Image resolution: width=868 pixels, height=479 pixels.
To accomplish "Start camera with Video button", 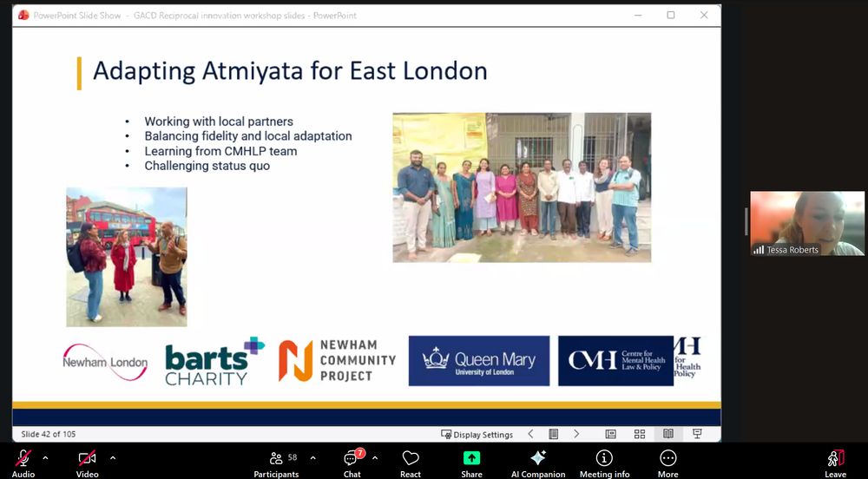I will [x=87, y=463].
